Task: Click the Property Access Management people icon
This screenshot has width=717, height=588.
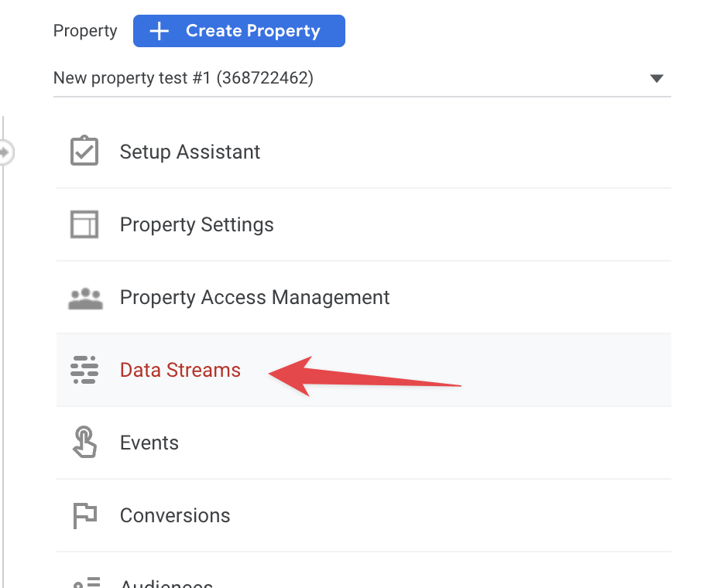Action: (x=85, y=299)
